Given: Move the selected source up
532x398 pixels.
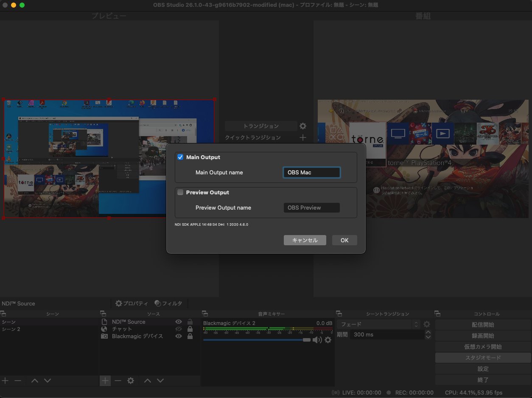Looking at the screenshot, I should pyautogui.click(x=148, y=381).
